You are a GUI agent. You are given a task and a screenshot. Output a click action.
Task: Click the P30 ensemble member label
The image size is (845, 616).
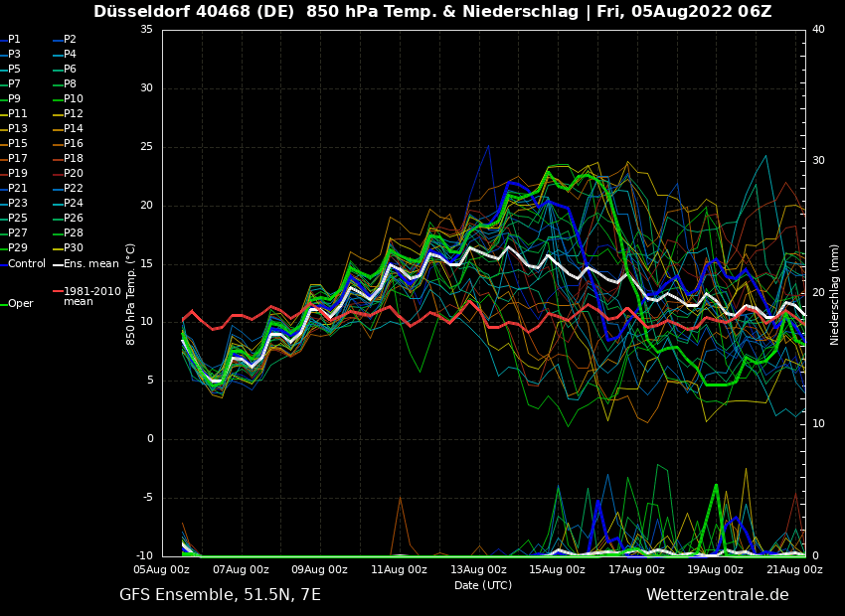point(74,248)
